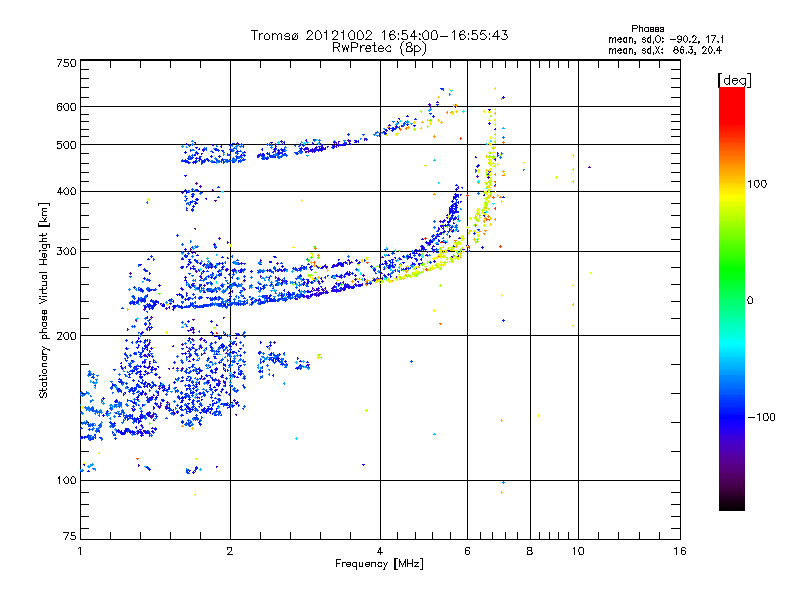
Task: Click the y-axis '400' tick label
Action: click(x=66, y=192)
